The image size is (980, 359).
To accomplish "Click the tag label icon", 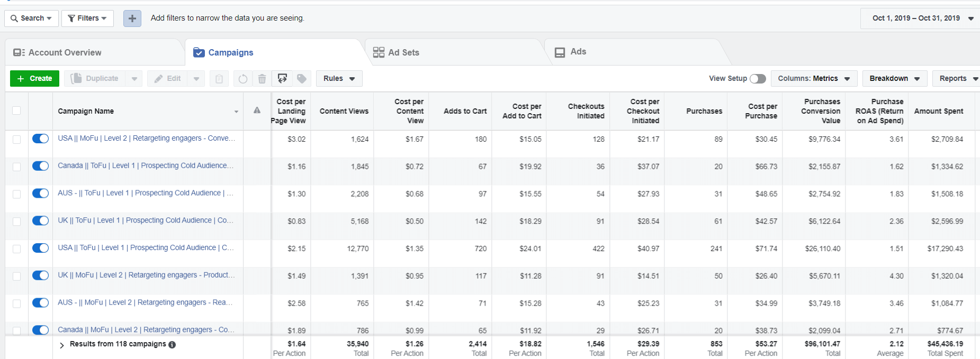I will click(x=302, y=79).
